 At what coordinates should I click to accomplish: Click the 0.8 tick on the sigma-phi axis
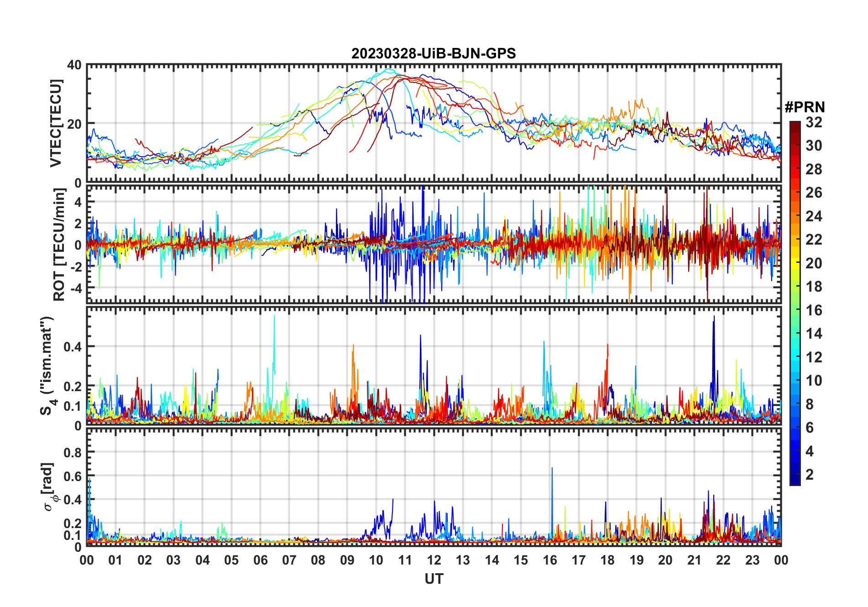click(73, 452)
